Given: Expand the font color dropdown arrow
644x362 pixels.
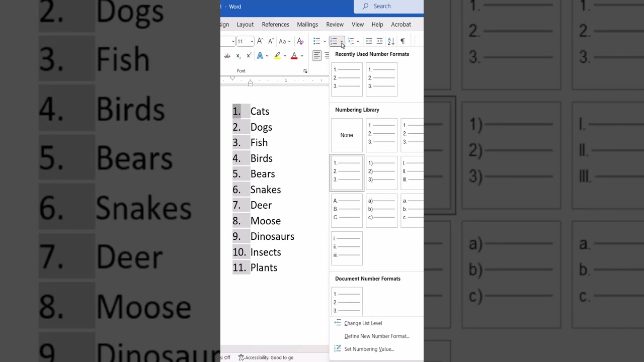Looking at the screenshot, I should click(302, 56).
